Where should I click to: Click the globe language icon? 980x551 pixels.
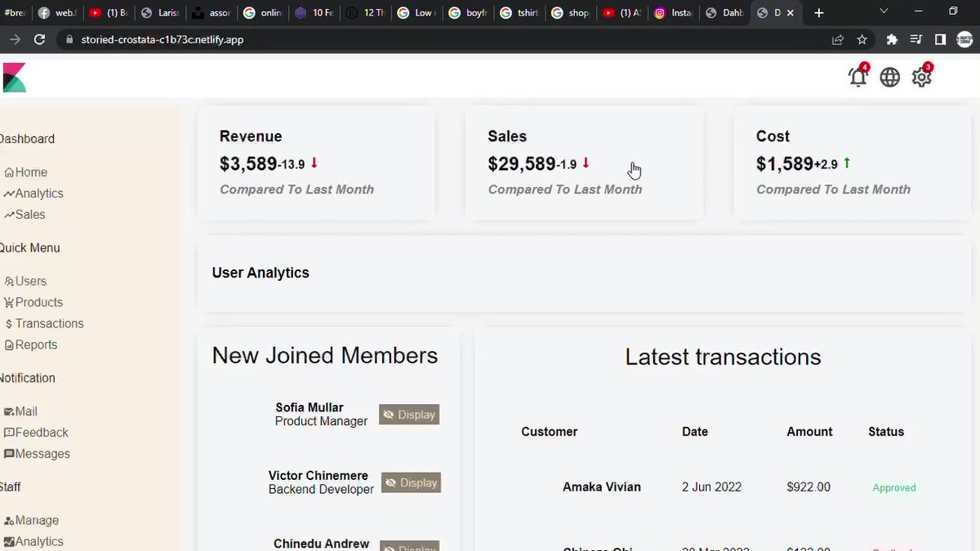click(x=890, y=77)
